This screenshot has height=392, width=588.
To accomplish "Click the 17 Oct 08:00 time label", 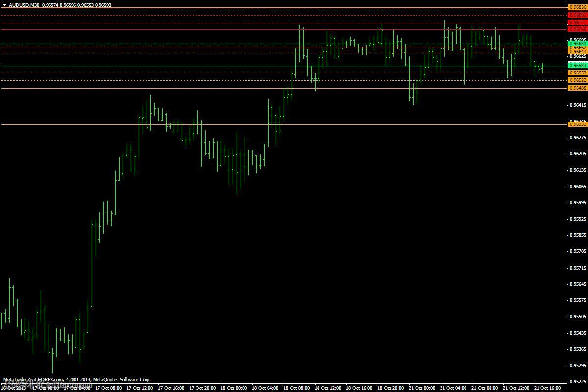I will [x=108, y=388].
